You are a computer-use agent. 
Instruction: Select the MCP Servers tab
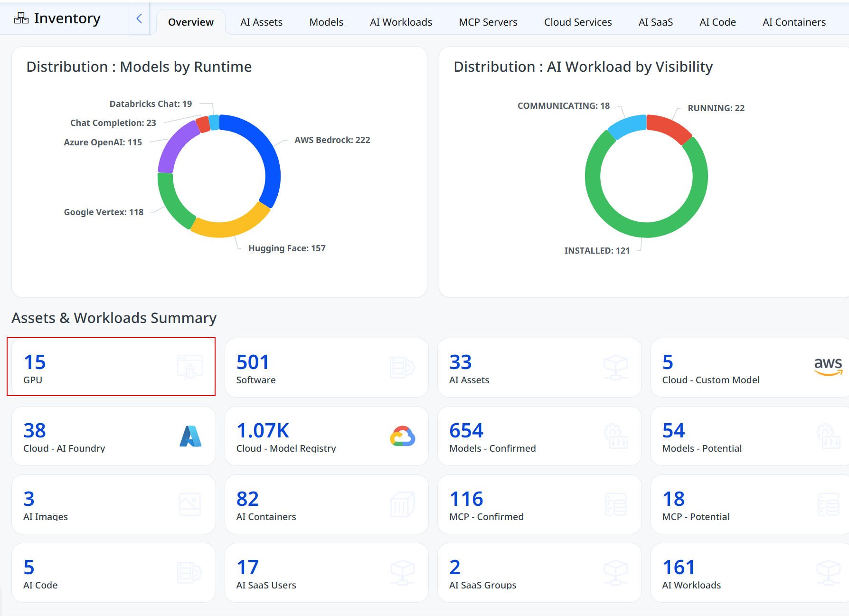[x=488, y=22]
